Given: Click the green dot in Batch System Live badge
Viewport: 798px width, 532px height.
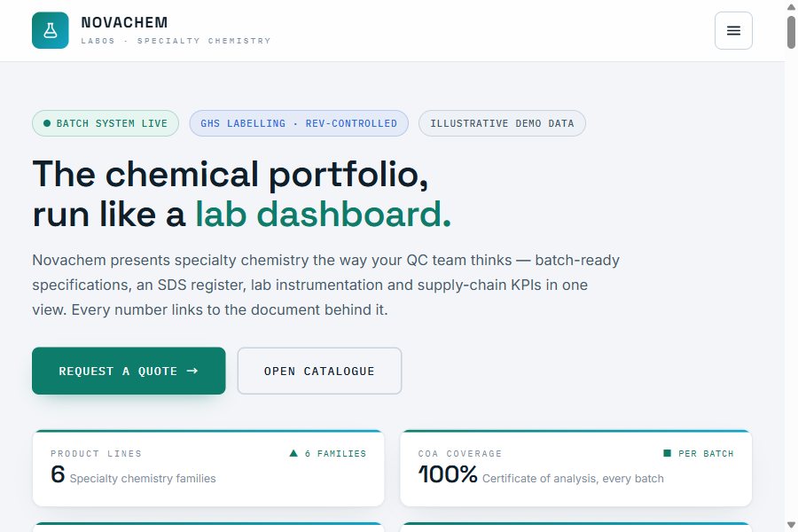Looking at the screenshot, I should coord(47,123).
